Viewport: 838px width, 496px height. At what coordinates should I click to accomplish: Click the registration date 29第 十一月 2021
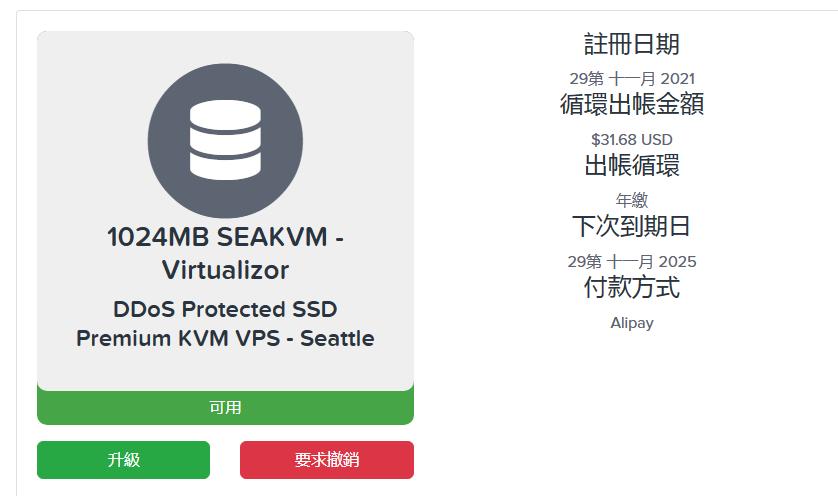click(632, 79)
